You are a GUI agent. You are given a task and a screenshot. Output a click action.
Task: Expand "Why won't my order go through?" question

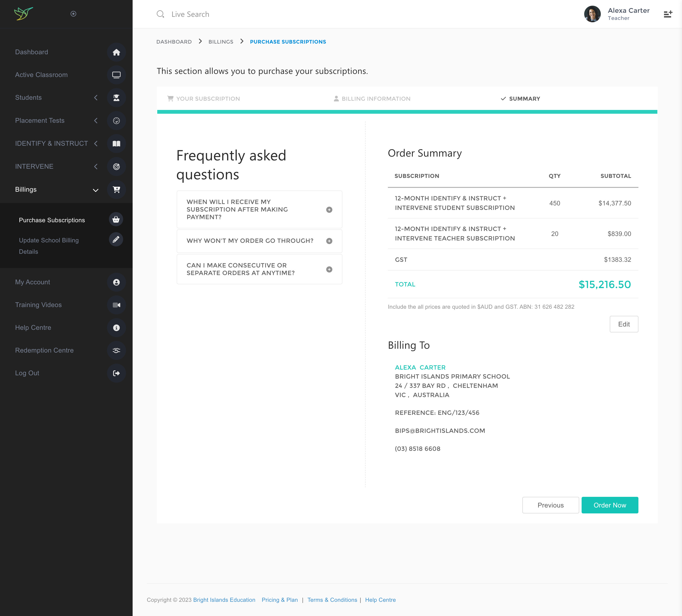(x=329, y=241)
